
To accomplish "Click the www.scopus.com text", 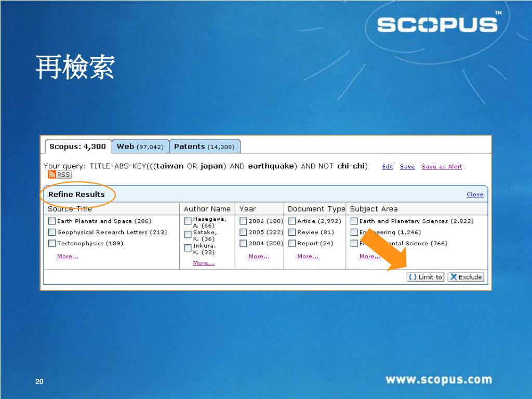I will [439, 380].
